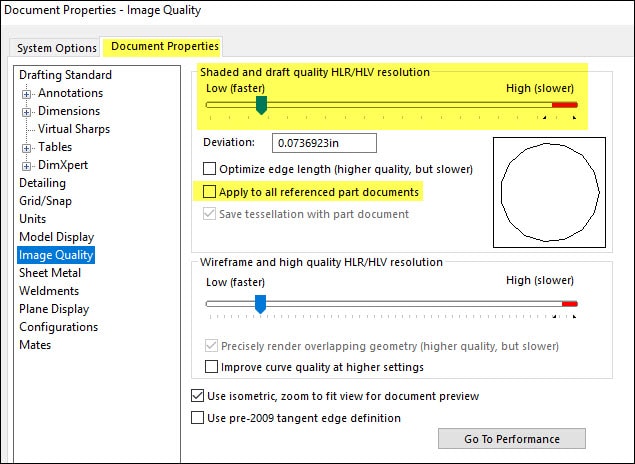Screen dimensions: 635x464
Task: Expand the Tables tree node
Action: pyautogui.click(x=26, y=148)
